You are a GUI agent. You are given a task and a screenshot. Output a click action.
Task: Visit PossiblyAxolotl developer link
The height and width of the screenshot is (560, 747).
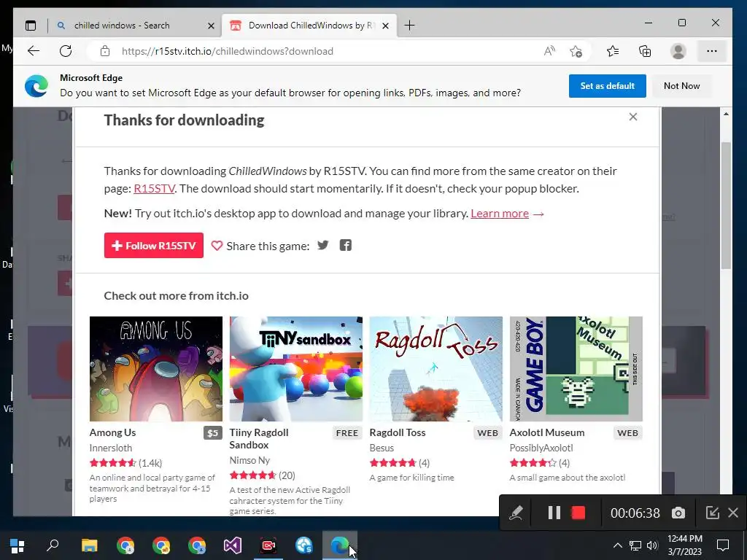click(x=541, y=448)
